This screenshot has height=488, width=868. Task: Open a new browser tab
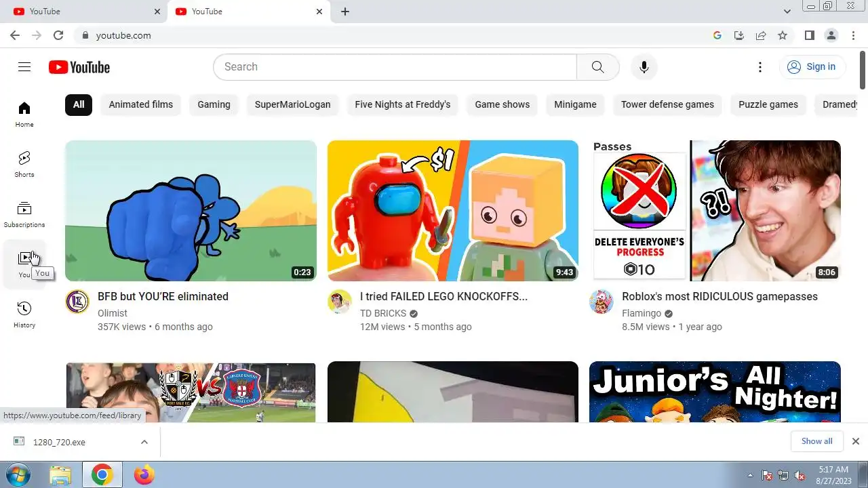point(345,12)
